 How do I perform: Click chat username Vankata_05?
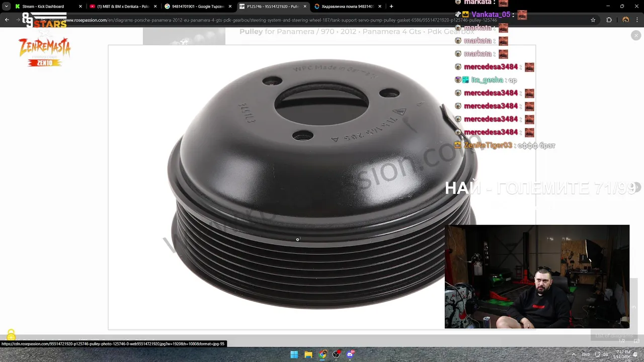point(491,15)
